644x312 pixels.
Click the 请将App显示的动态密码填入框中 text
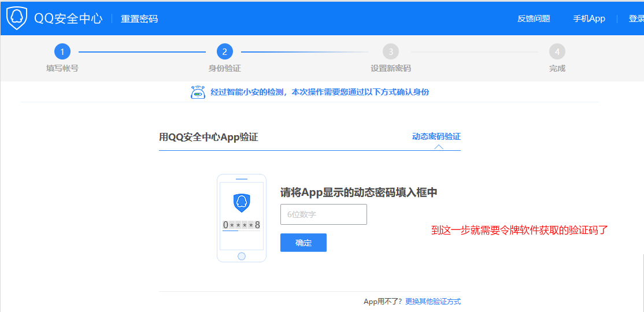click(359, 192)
